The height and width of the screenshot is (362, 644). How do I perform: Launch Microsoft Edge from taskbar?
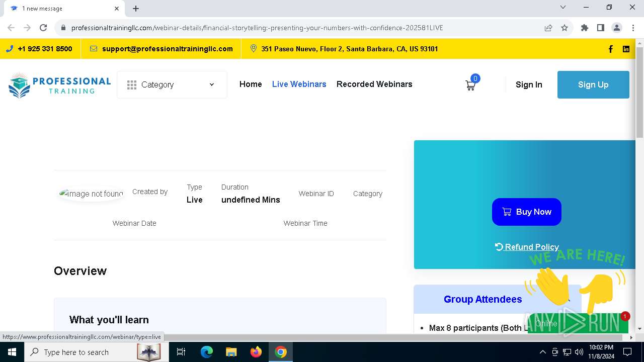(x=207, y=352)
